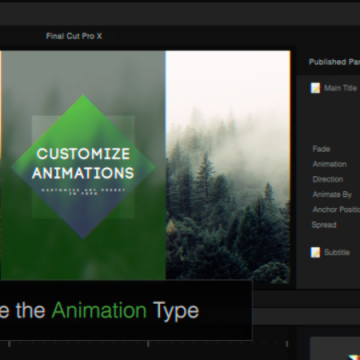Click the Spread parameter label

pyautogui.click(x=324, y=225)
